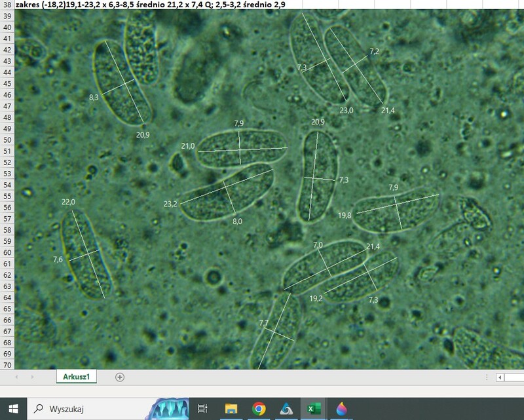
Task: Select the row 70 header
Action: click(x=7, y=365)
